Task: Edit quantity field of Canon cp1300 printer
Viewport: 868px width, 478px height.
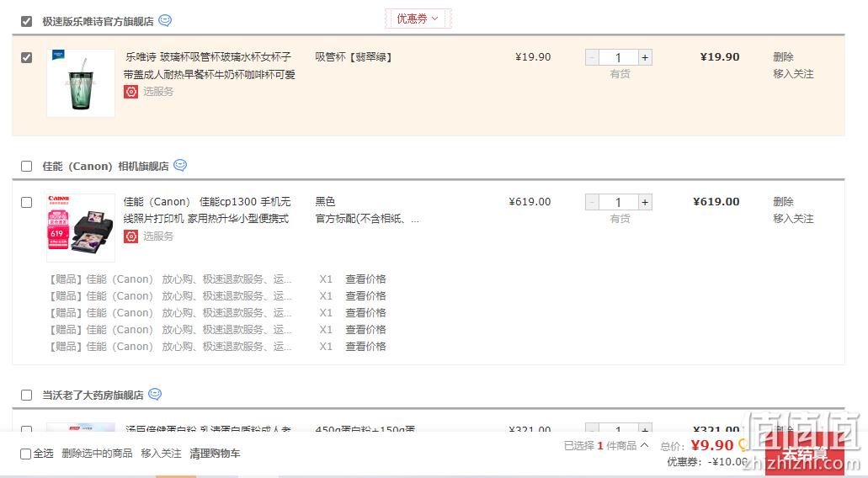Action: coord(618,203)
